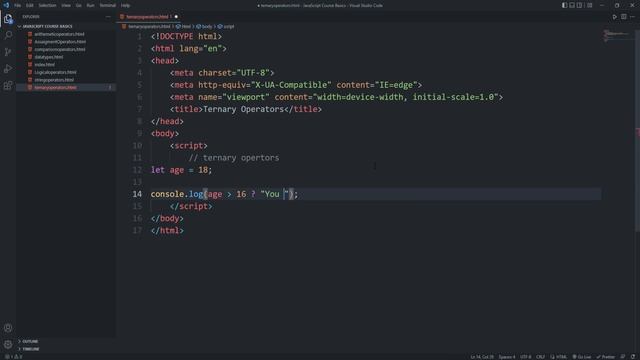The height and width of the screenshot is (360, 640).
Task: Open the Terminal menu
Action: click(x=108, y=5)
